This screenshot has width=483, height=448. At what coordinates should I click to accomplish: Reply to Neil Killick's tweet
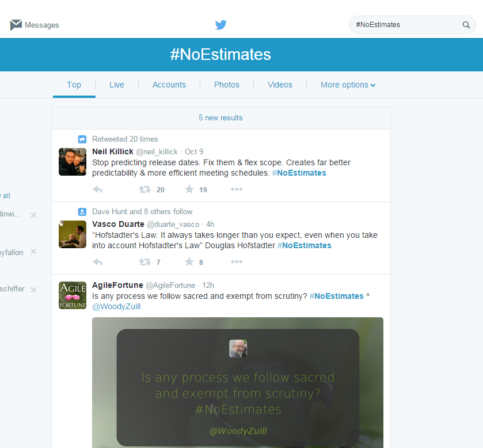(x=97, y=189)
